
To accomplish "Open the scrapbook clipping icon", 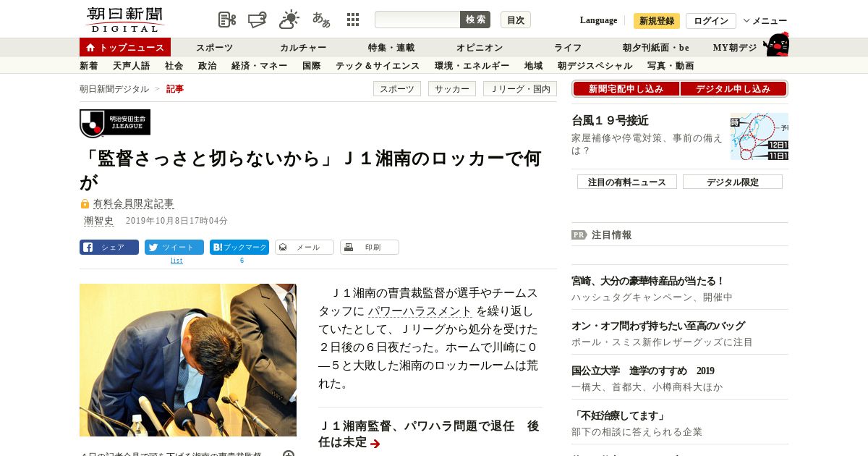I will pos(227,20).
